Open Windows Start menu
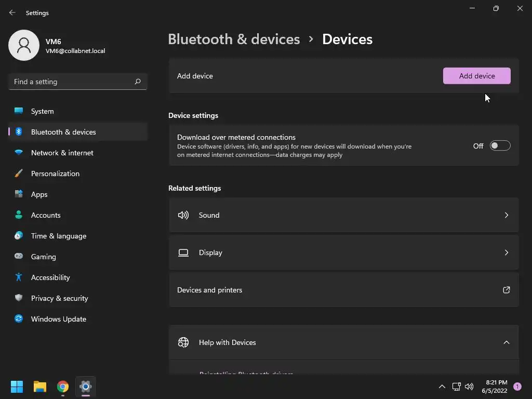 click(17, 387)
